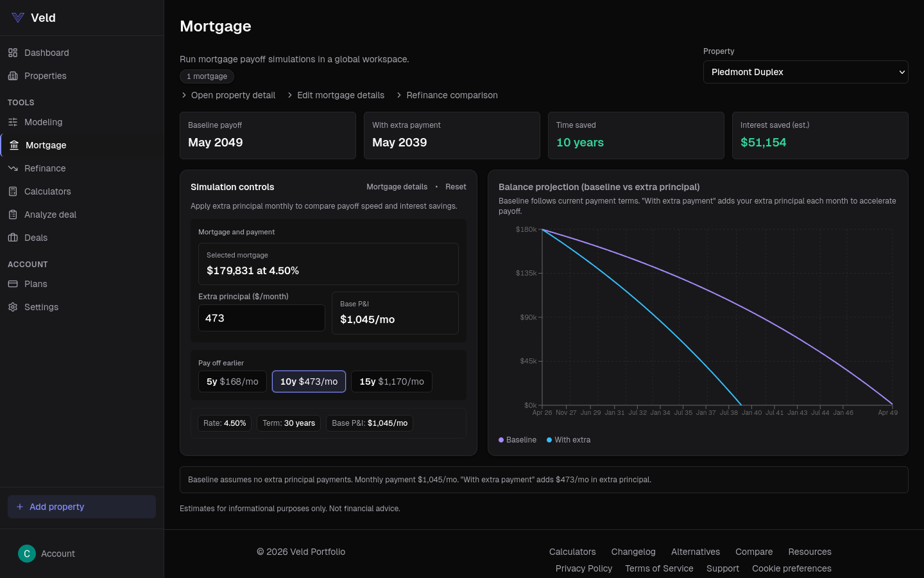Reset the simulation controls
This screenshot has height=578, width=924.
(456, 187)
